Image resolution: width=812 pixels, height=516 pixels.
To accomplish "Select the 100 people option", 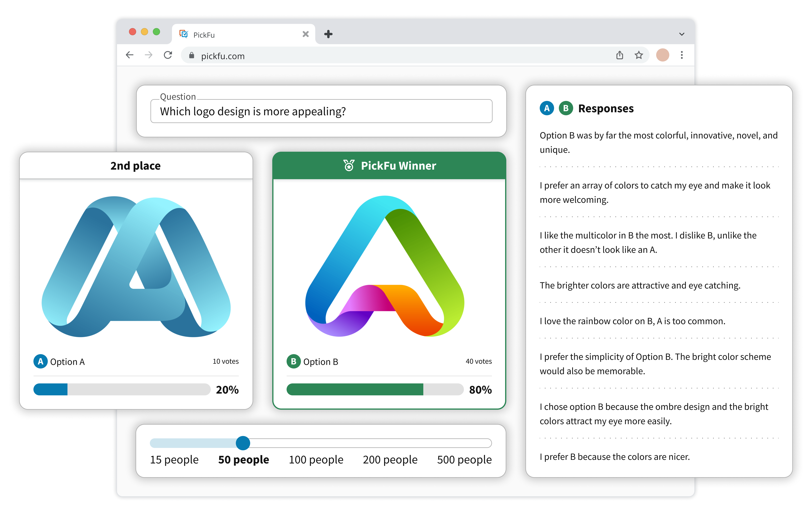I will pyautogui.click(x=316, y=460).
